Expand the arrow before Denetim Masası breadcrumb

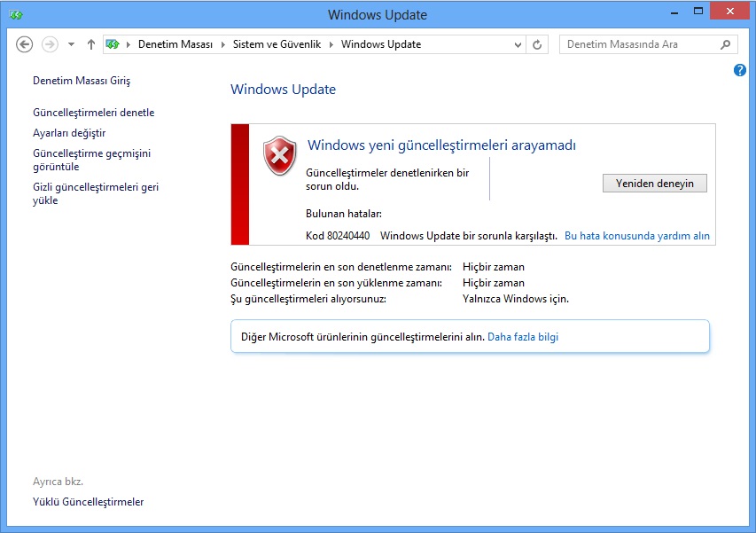point(129,44)
